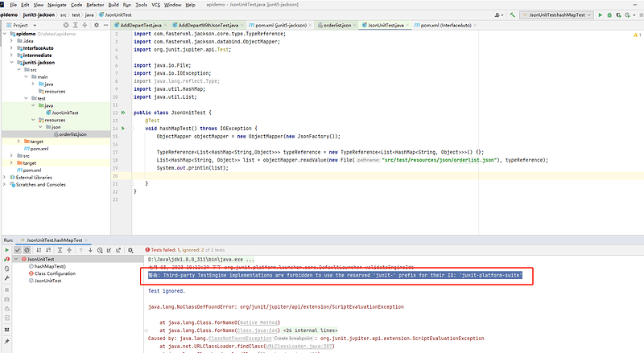Open the Run panel wrench settings
This screenshot has width=644, height=353.
(6, 278)
